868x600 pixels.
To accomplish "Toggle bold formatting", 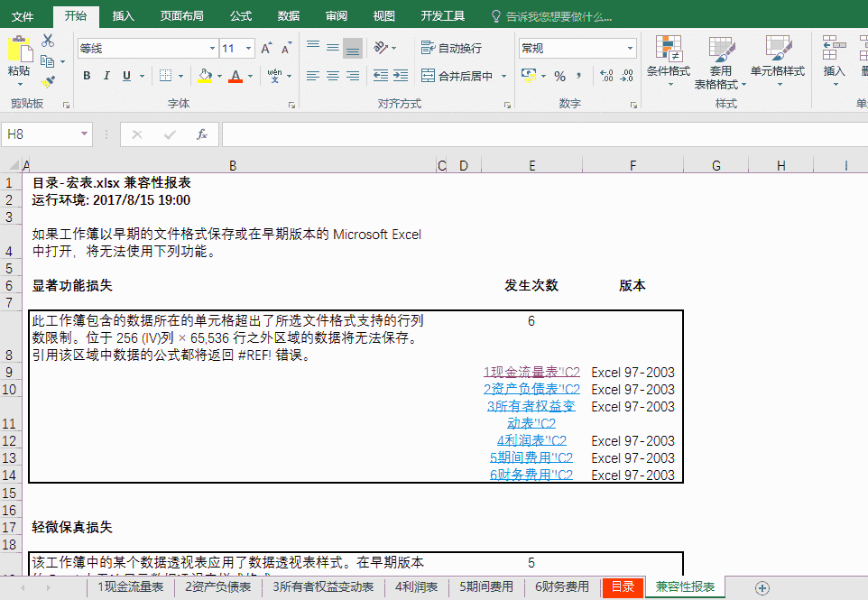I will pos(87,76).
